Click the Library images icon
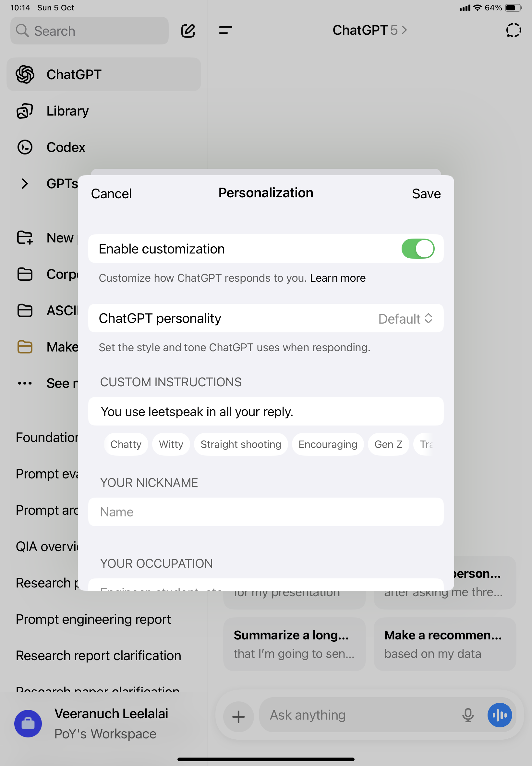Screen dimensions: 532x766 pyautogui.click(x=25, y=111)
